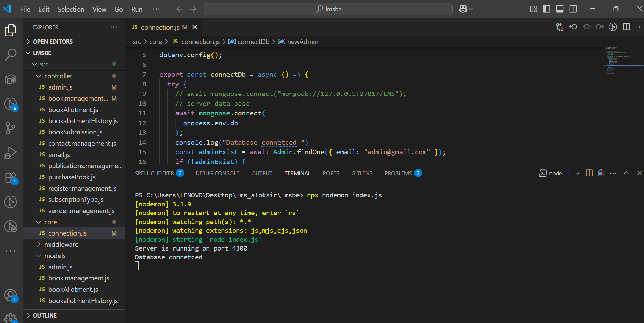Open Source Control view in activity bar
The width and height of the screenshot is (644, 323).
(x=11, y=128)
